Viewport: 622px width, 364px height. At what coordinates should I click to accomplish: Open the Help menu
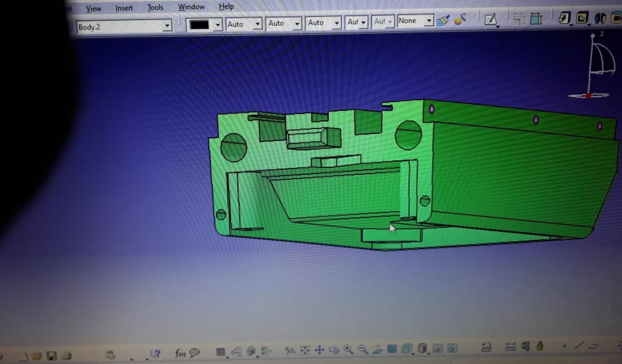click(x=226, y=6)
